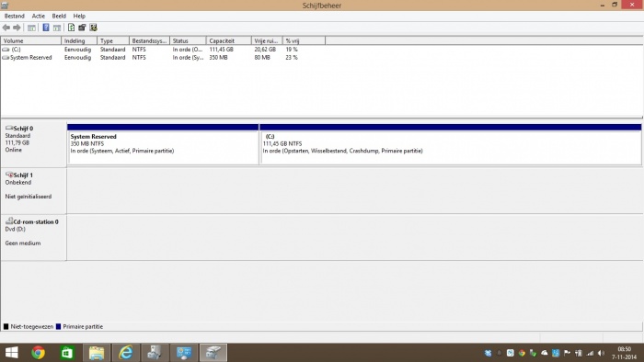The height and width of the screenshot is (362, 644).
Task: Click the Properties toolbar icon
Action: [82, 28]
